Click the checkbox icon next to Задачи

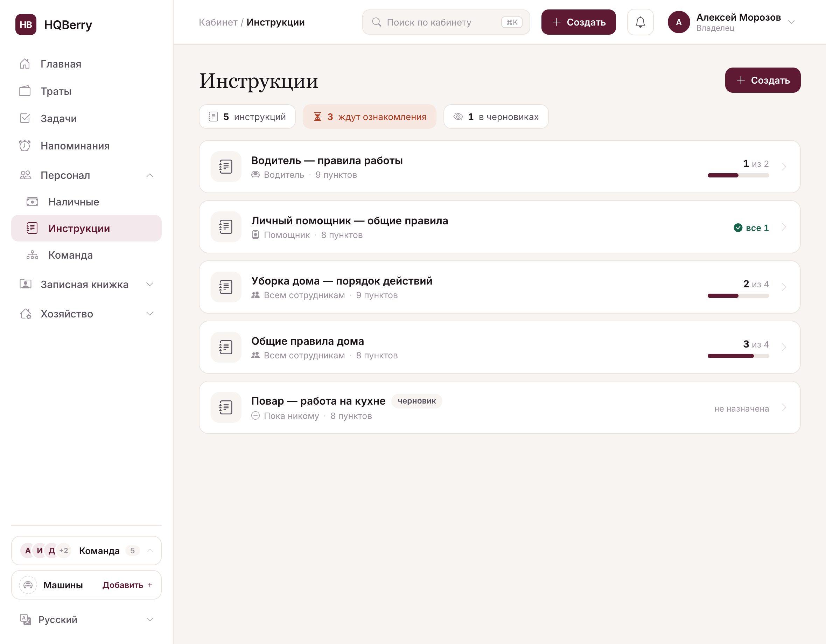pos(25,118)
